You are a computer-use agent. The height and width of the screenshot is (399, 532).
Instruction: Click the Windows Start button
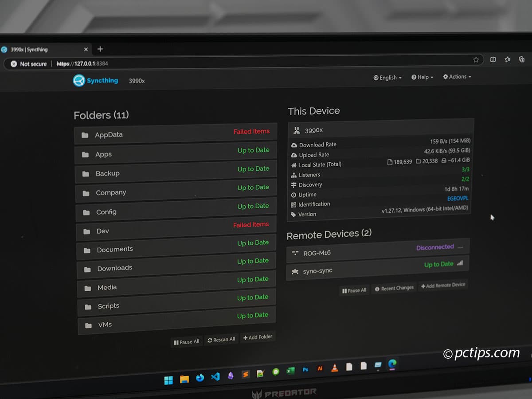(168, 380)
